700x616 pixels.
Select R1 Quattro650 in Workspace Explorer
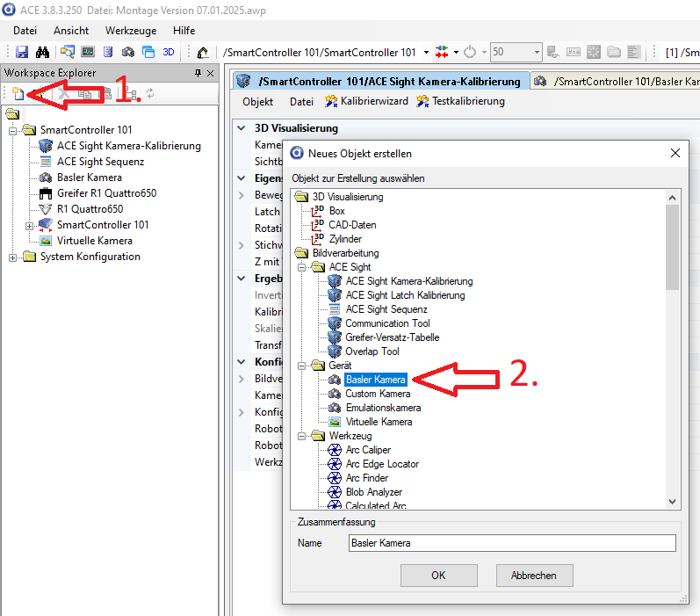[x=90, y=209]
